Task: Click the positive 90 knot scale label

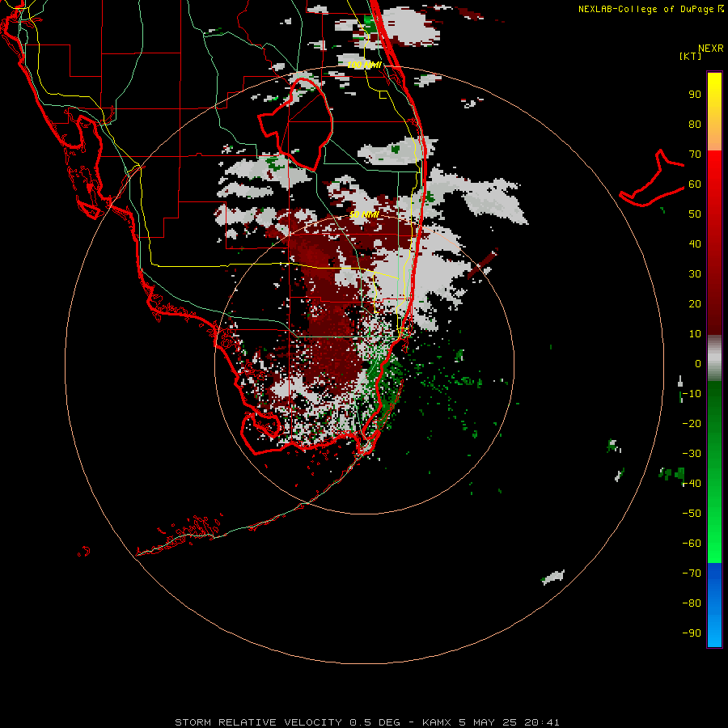Action: coord(695,95)
